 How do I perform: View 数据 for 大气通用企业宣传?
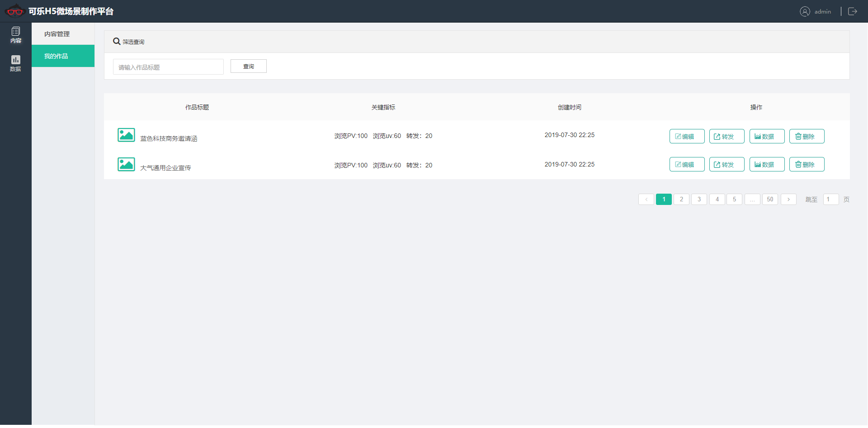[x=767, y=164]
